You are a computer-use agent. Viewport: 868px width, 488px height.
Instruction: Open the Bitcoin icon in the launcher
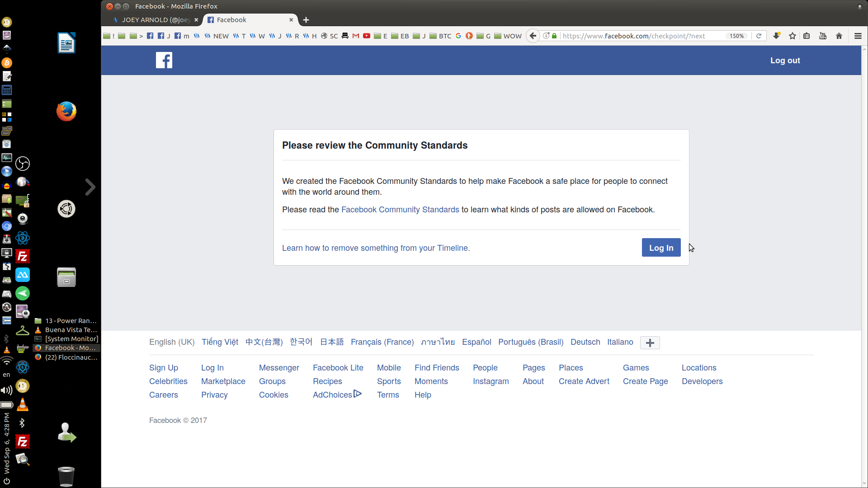coord(7,63)
